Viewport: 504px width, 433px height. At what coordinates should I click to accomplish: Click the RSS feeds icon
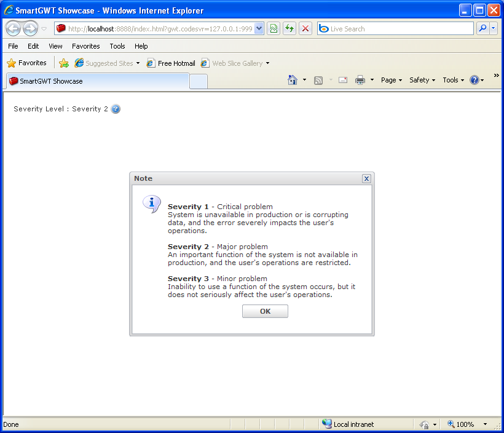click(x=318, y=80)
